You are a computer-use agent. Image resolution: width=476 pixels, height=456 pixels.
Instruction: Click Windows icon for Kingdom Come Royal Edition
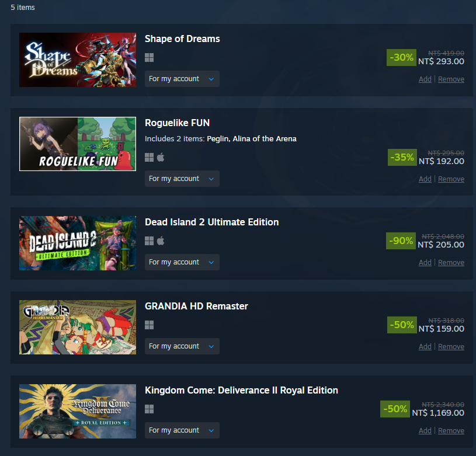[149, 409]
